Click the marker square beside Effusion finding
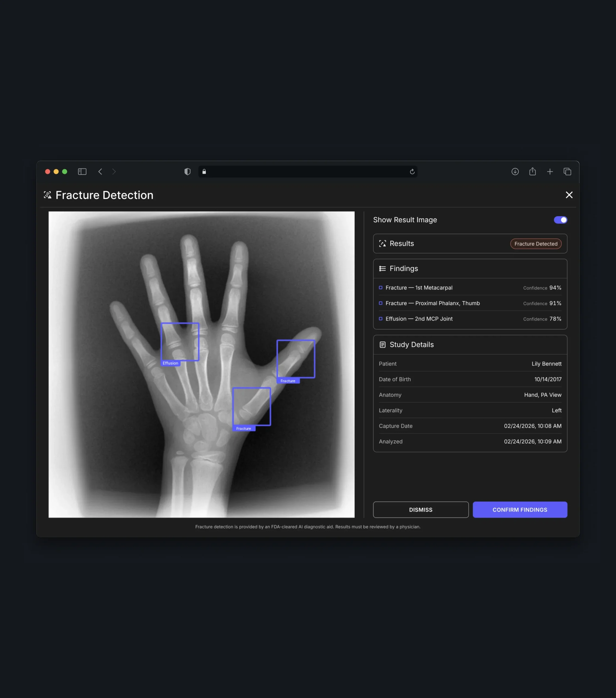616x698 pixels. coord(381,319)
